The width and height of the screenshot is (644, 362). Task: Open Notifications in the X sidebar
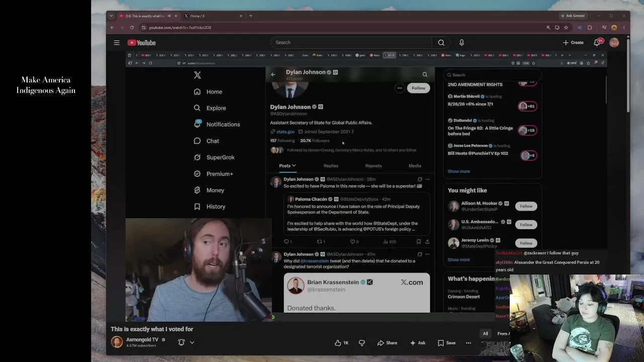point(217,125)
